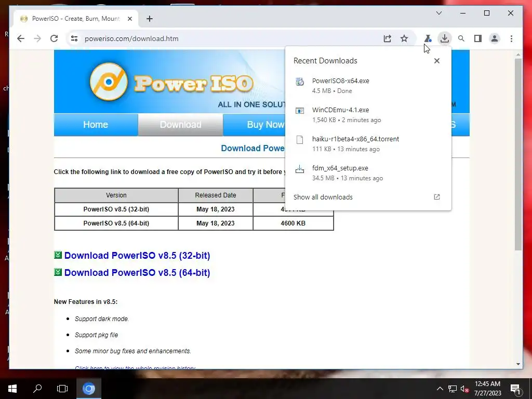The image size is (532, 399).
Task: Click green arrow icon beside 32-bit download
Action: (58, 255)
